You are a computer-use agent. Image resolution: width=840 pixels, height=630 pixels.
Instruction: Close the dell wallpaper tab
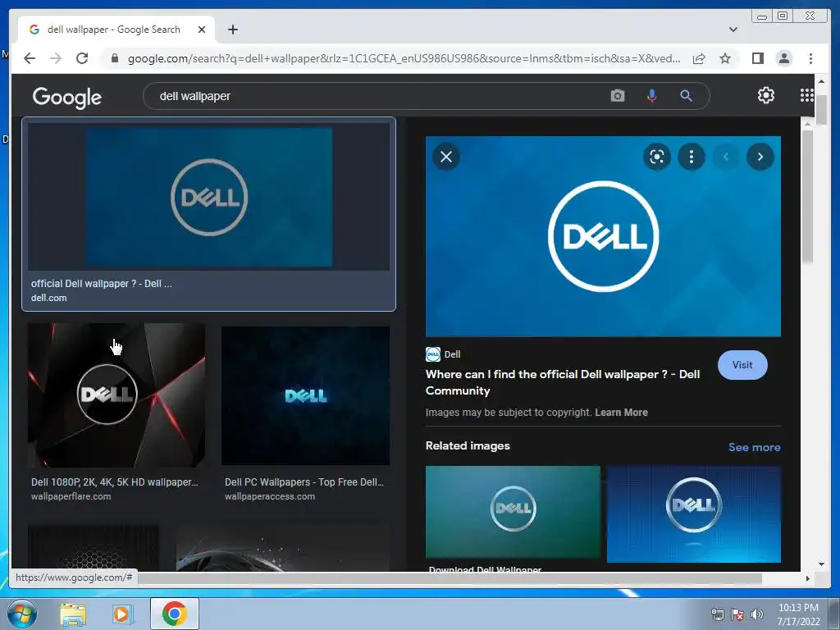pyautogui.click(x=202, y=30)
